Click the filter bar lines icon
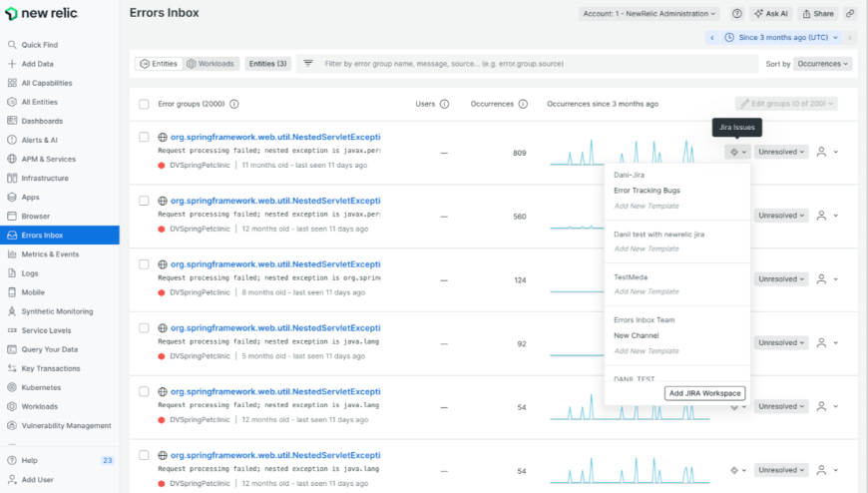 308,64
